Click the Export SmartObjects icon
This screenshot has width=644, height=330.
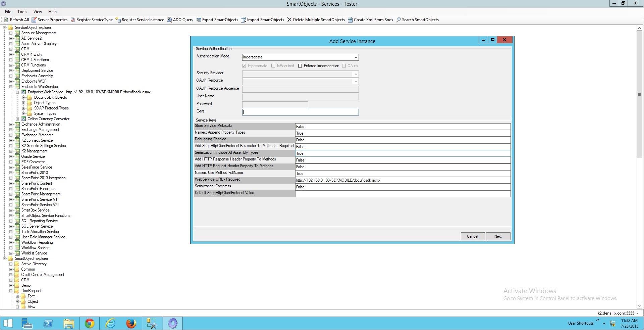click(199, 20)
